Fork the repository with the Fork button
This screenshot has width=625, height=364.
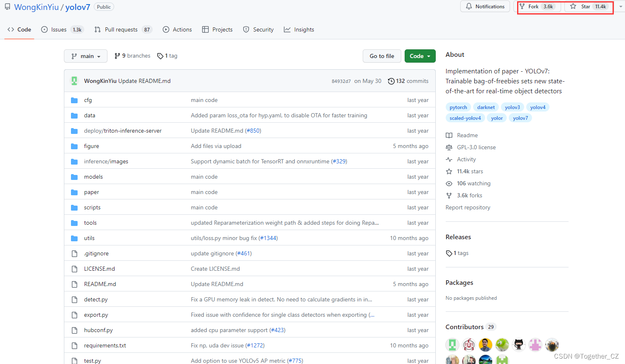click(x=537, y=7)
